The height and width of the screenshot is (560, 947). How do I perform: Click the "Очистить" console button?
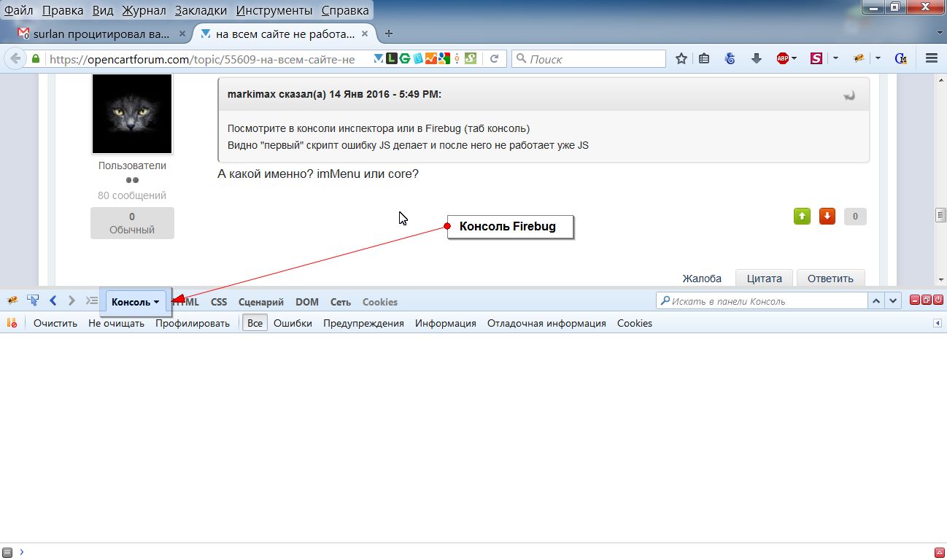[55, 323]
